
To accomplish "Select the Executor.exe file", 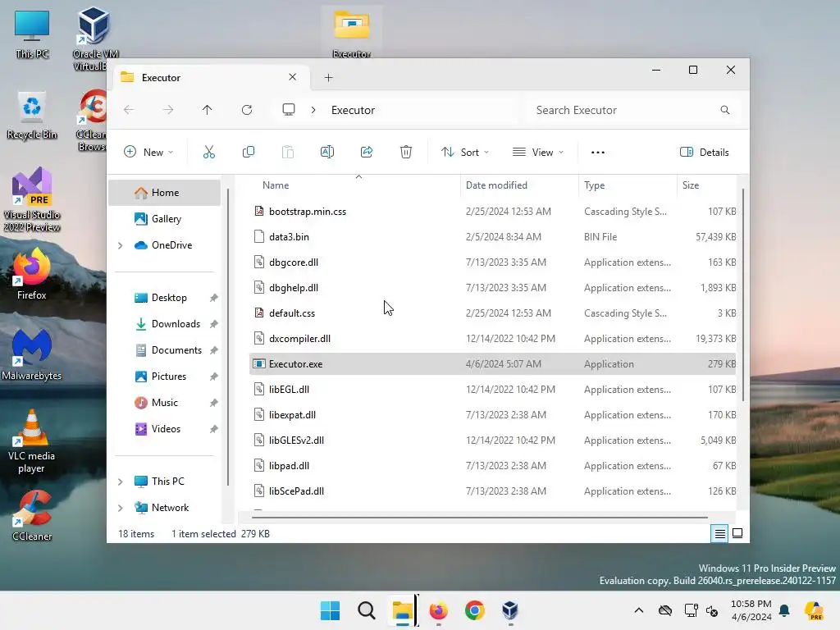I will click(493, 364).
